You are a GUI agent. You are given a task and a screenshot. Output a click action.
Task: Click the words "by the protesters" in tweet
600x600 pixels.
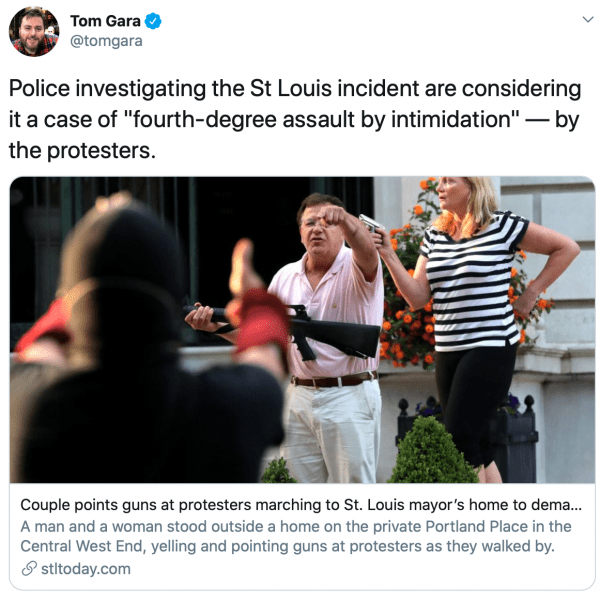coord(82,150)
